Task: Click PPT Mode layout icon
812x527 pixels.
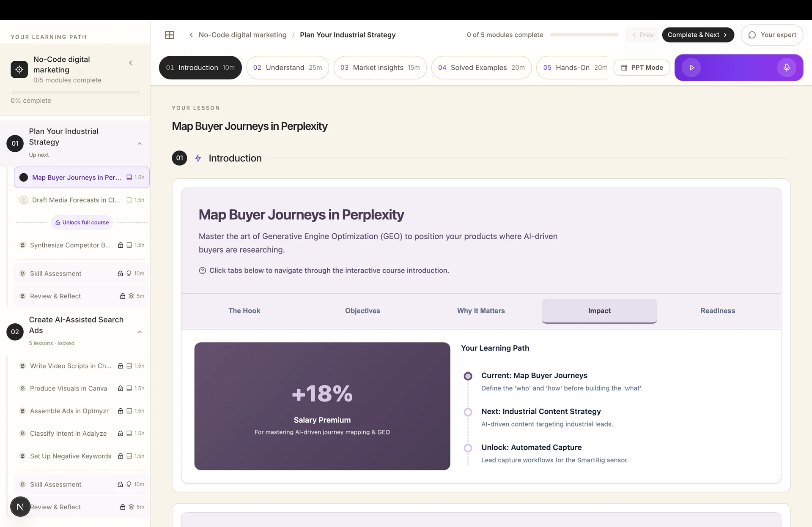Action: pyautogui.click(x=624, y=68)
